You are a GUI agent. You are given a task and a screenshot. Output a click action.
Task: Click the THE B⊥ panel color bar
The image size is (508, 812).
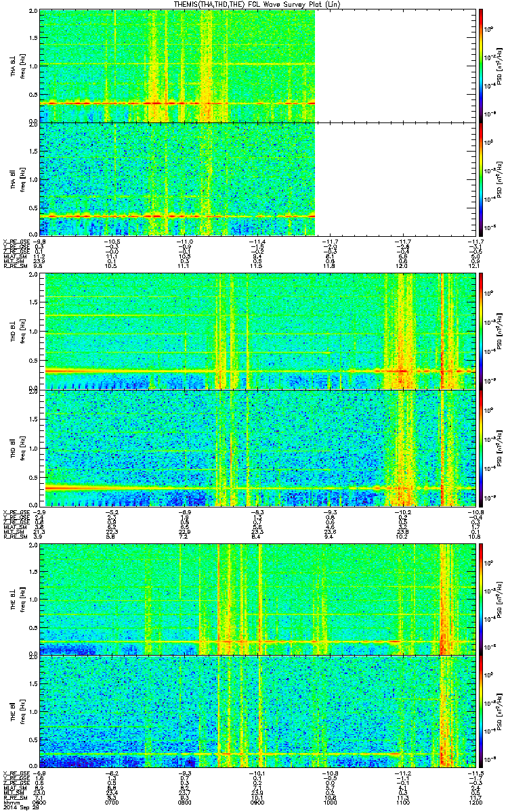pos(480,598)
